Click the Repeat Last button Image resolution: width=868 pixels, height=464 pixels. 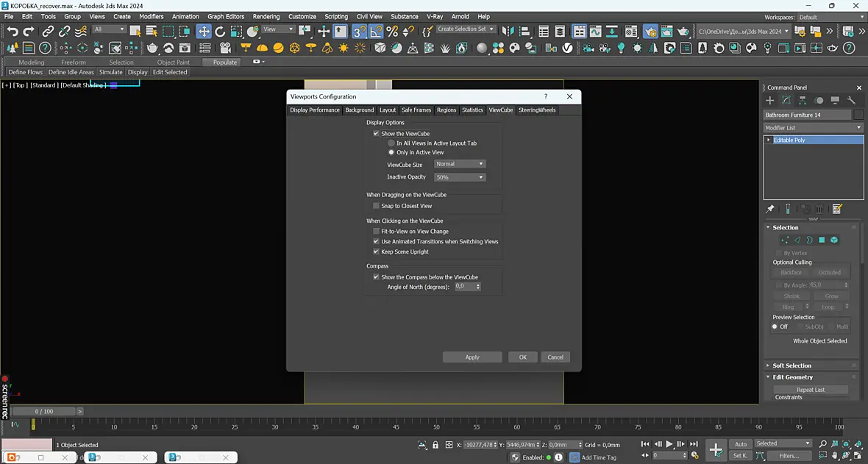pos(811,390)
